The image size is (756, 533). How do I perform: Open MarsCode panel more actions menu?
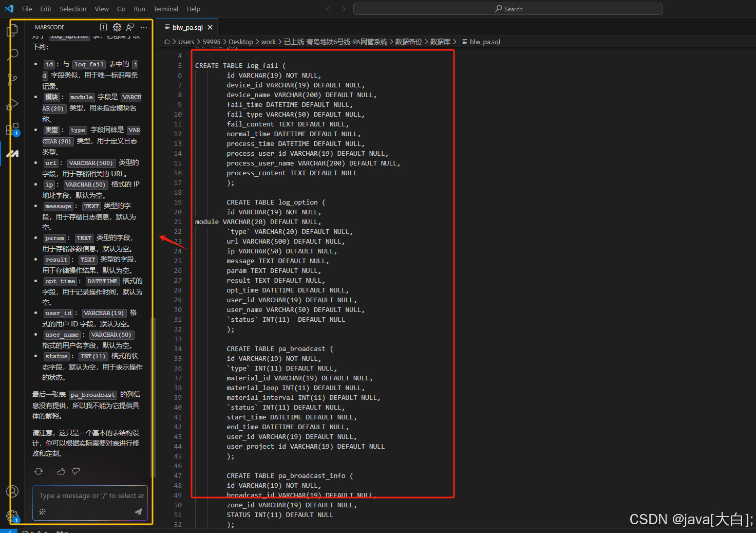(x=144, y=27)
